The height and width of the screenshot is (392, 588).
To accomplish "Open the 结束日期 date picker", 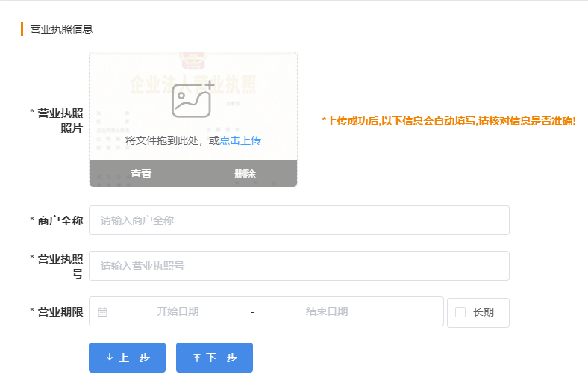I will (327, 312).
